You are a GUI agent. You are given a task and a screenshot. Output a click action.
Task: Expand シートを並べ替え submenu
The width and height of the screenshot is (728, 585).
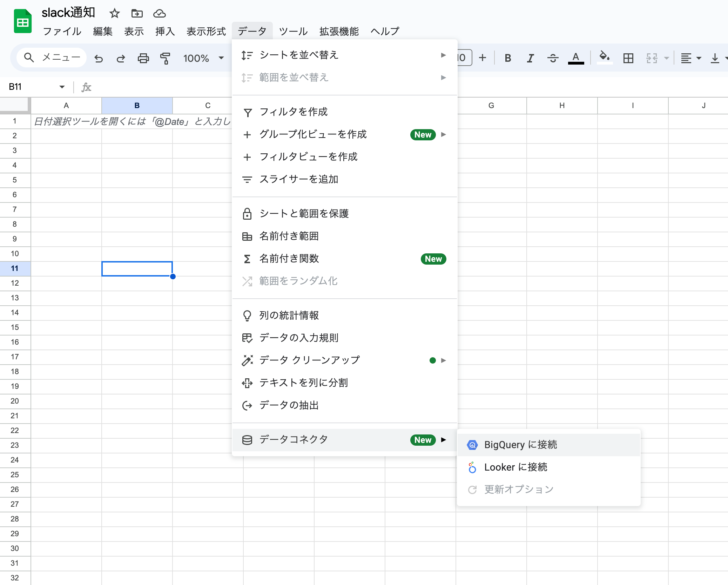tap(344, 55)
